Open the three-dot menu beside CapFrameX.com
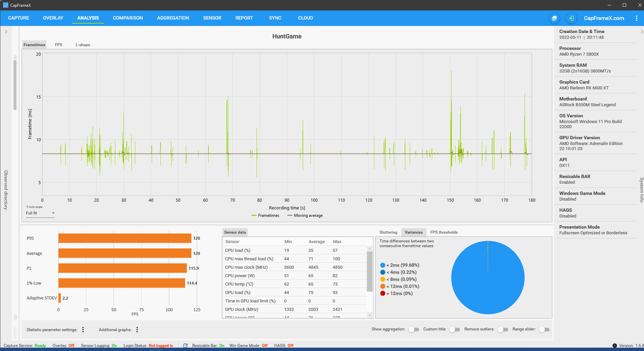 [636, 18]
